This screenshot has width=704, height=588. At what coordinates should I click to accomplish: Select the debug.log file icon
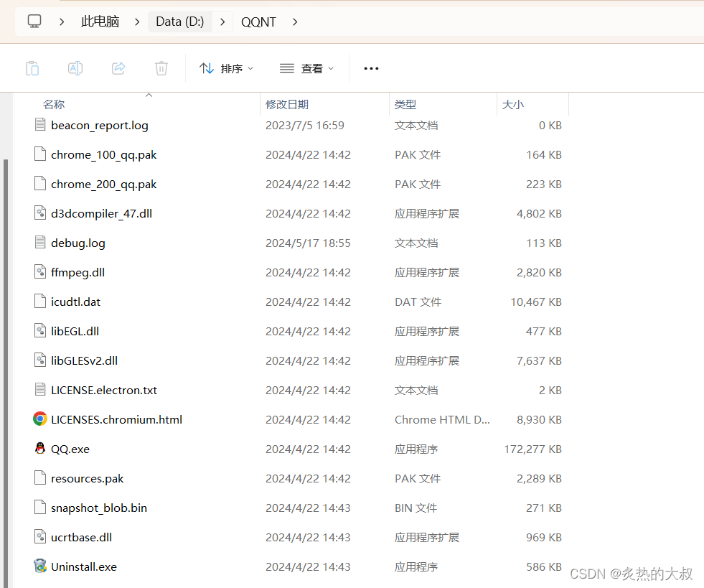pyautogui.click(x=40, y=242)
